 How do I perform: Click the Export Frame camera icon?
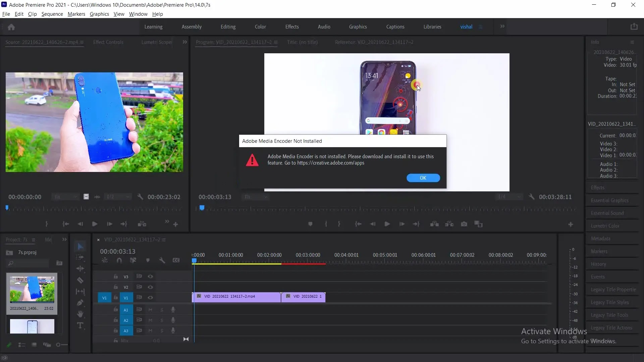pos(464,224)
